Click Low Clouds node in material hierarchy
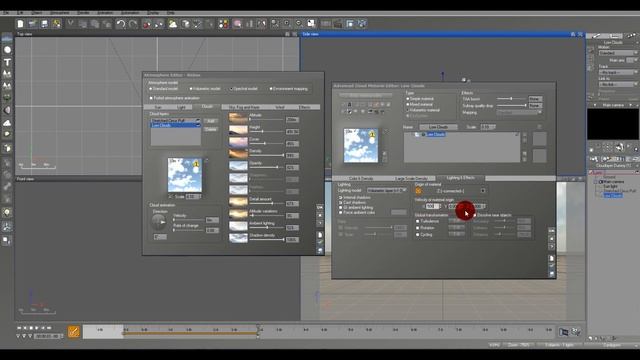Image resolution: width=640 pixels, height=360 pixels. pos(436,134)
